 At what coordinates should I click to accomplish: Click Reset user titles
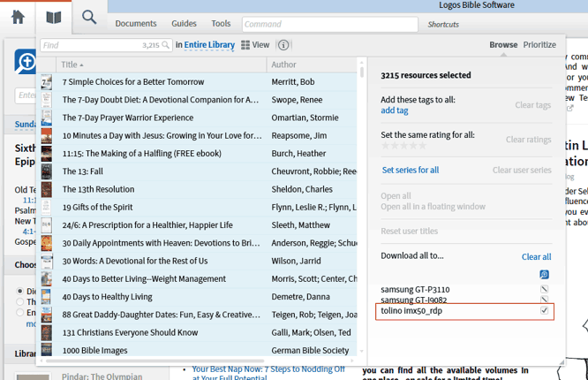pos(409,231)
